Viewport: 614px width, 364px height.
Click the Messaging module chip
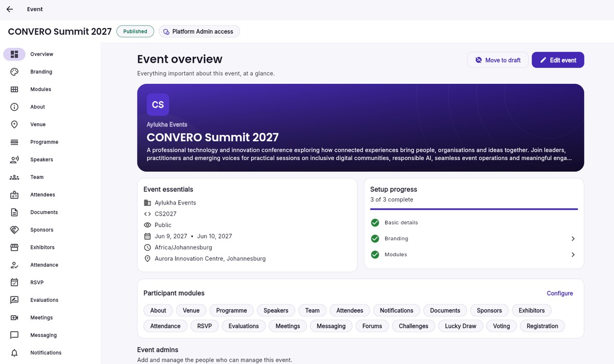click(x=331, y=326)
